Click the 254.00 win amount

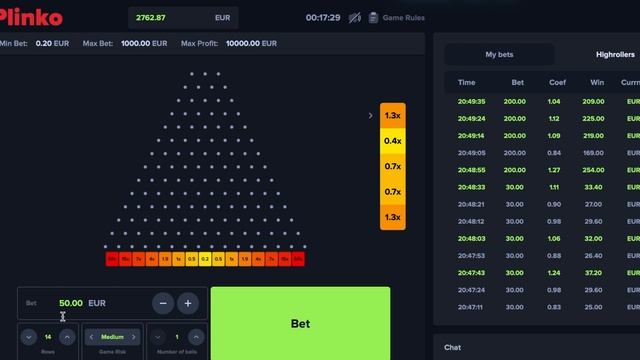(x=593, y=170)
